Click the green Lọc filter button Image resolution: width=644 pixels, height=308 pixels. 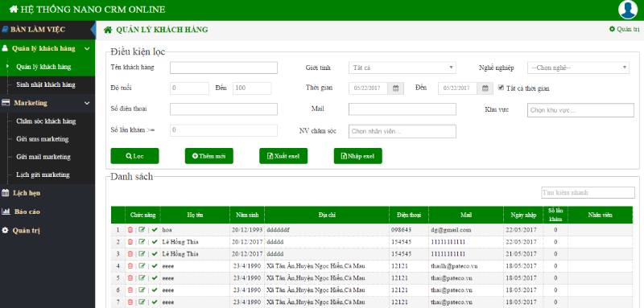coord(134,156)
